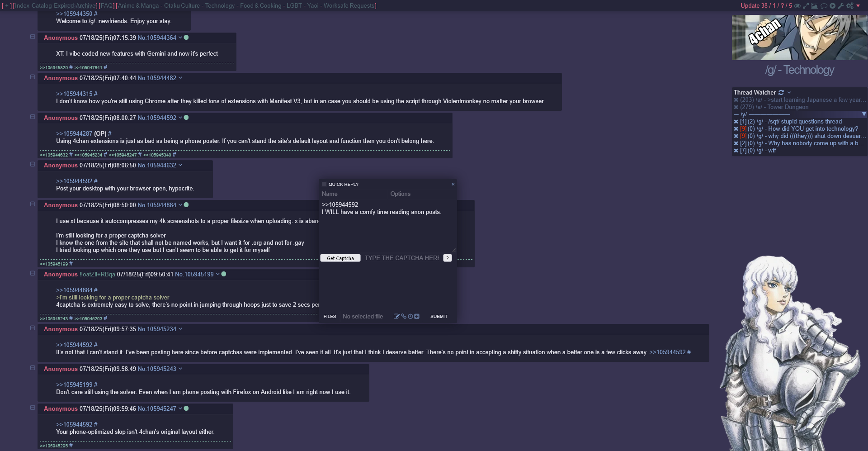This screenshot has width=868, height=451.
Task: Open post menu arrow for No.105944364
Action: pyautogui.click(x=180, y=38)
